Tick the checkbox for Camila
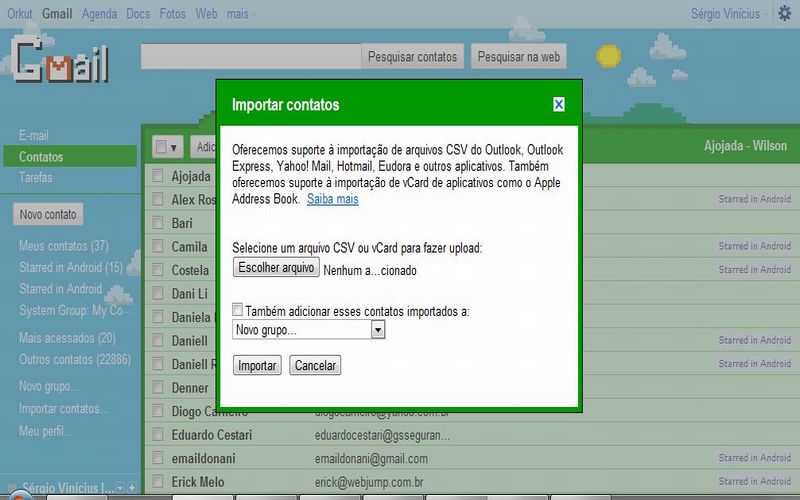This screenshot has height=500, width=800. click(158, 246)
